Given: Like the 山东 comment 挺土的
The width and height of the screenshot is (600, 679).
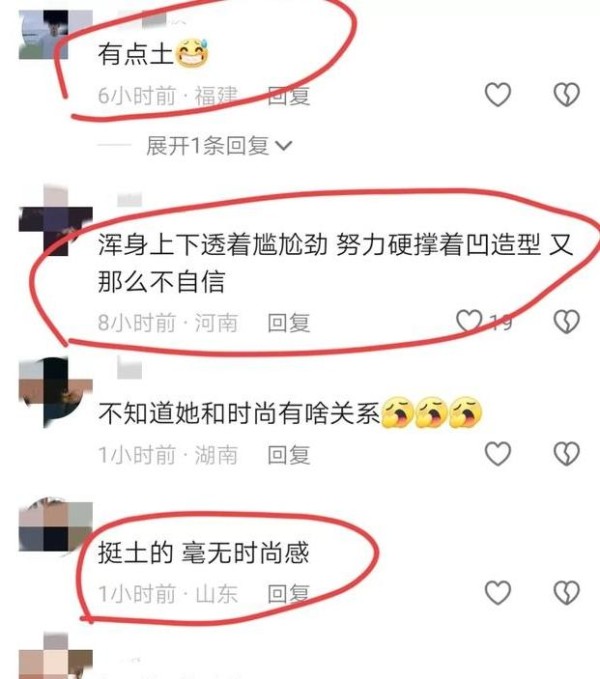Looking at the screenshot, I should (497, 592).
